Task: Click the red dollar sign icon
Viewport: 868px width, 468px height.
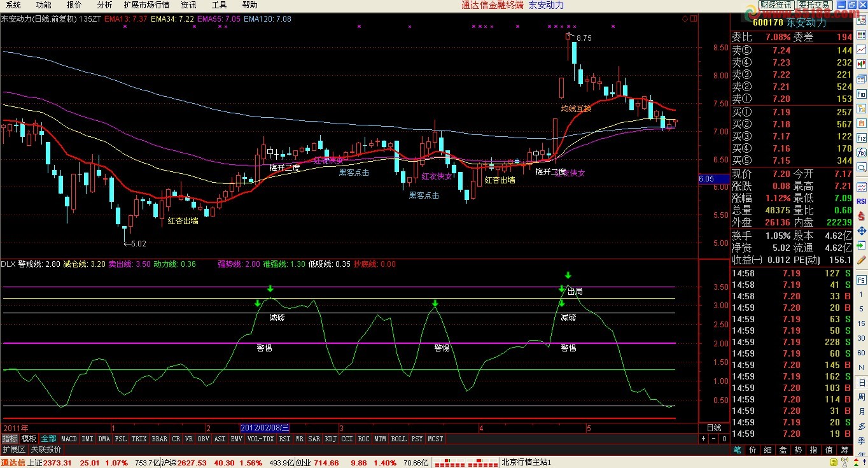Action: (861, 216)
